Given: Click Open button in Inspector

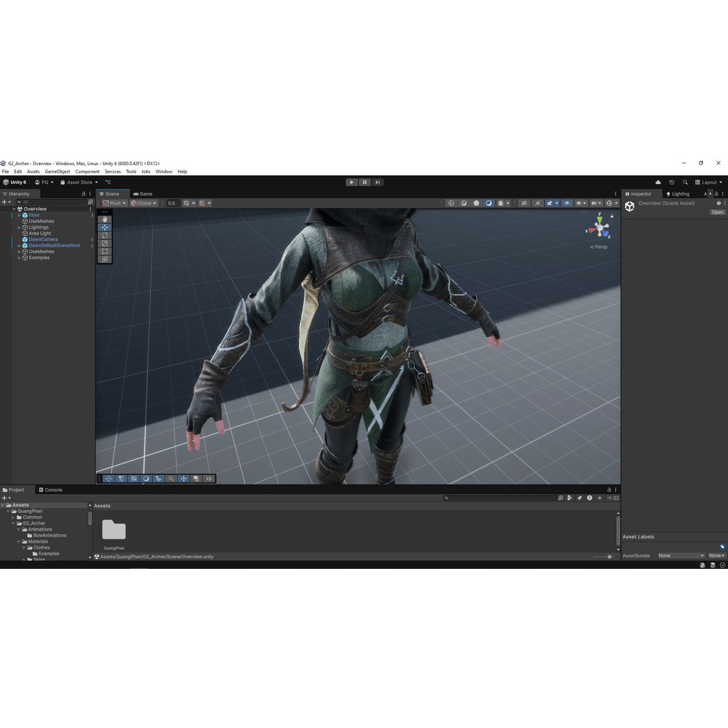Looking at the screenshot, I should point(717,212).
